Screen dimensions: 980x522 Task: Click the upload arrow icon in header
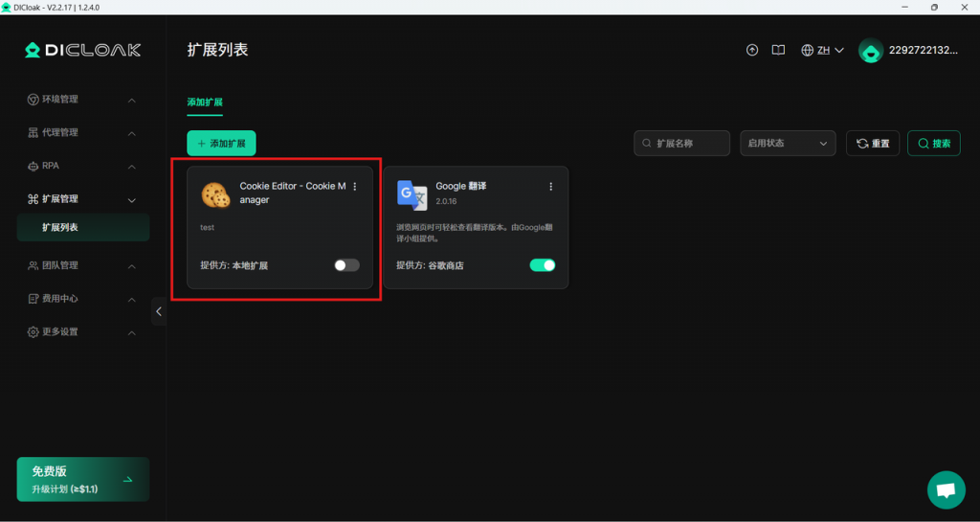point(752,50)
